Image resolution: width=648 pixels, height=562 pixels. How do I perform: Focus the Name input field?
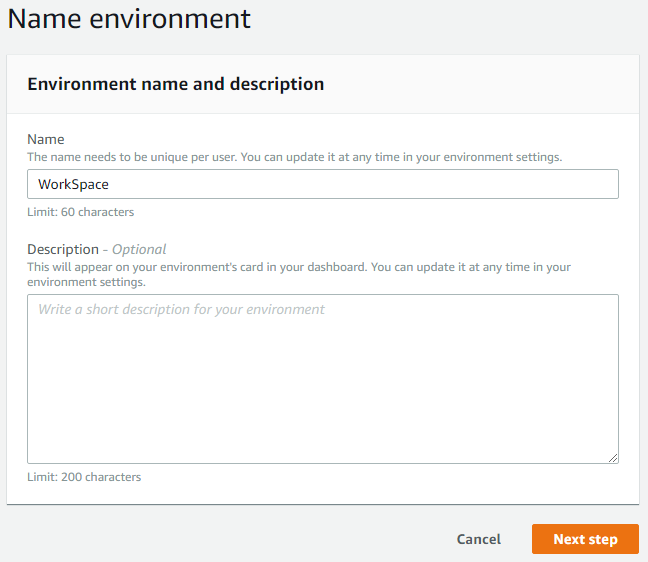click(x=322, y=184)
